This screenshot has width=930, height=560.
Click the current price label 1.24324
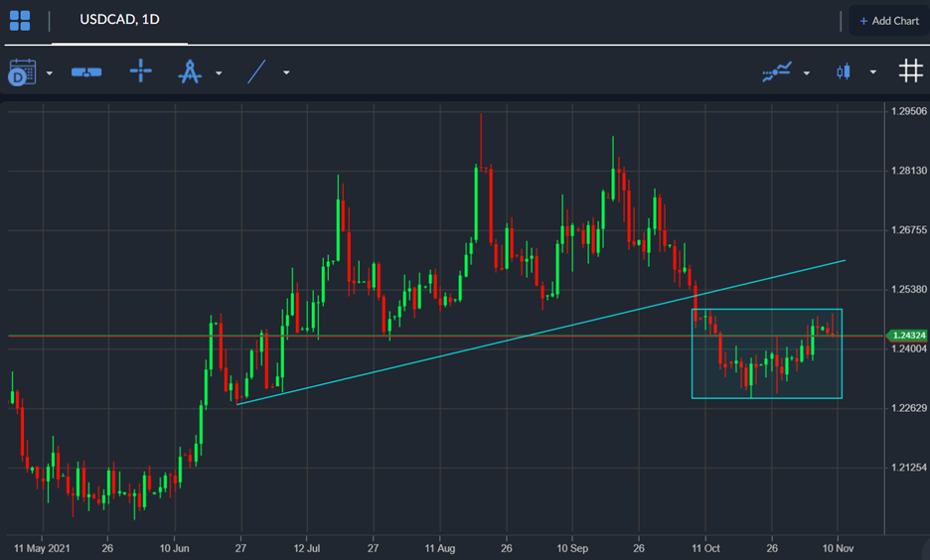click(906, 336)
